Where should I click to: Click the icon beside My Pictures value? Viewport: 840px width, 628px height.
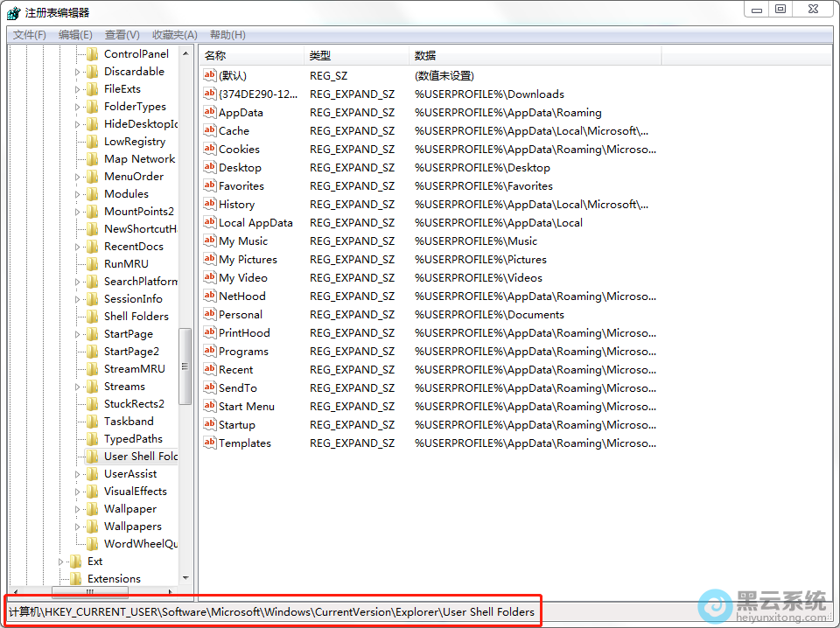coord(209,259)
